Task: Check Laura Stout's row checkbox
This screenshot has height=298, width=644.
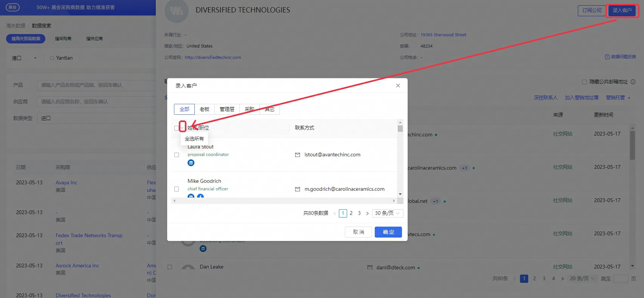Action: (177, 155)
